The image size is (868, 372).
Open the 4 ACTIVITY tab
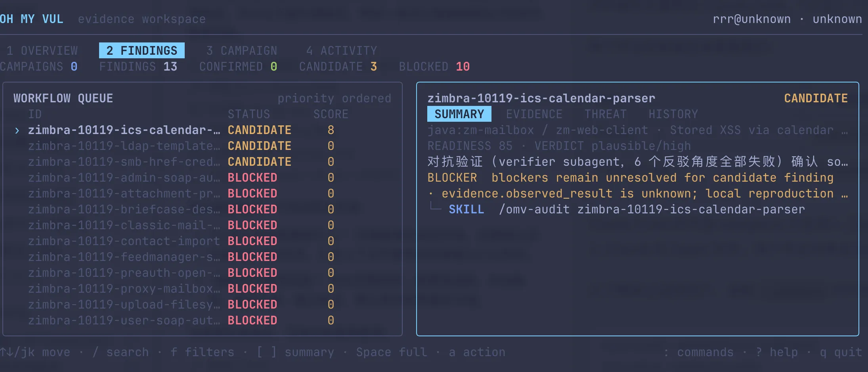pyautogui.click(x=342, y=51)
